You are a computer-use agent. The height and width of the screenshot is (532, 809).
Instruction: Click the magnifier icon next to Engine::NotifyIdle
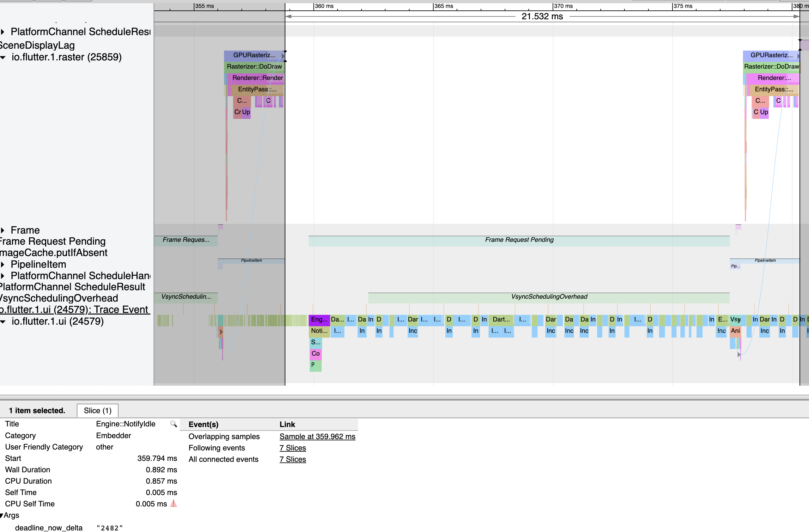(x=174, y=424)
